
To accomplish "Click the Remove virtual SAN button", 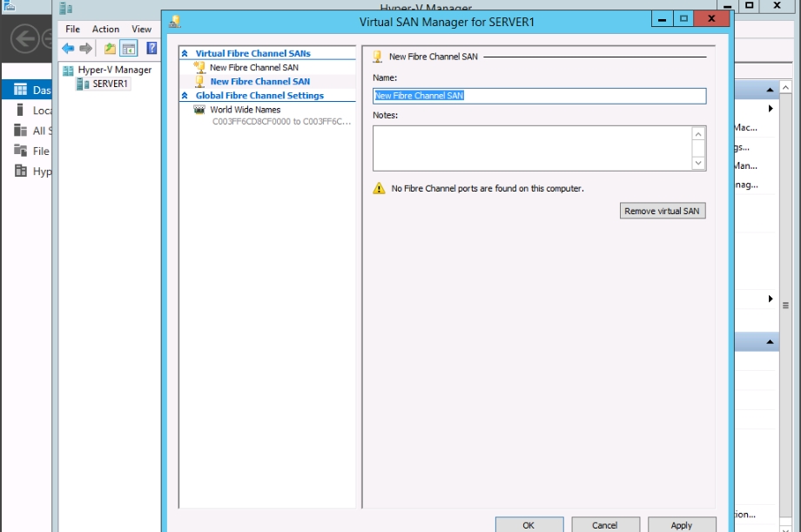I will click(663, 211).
